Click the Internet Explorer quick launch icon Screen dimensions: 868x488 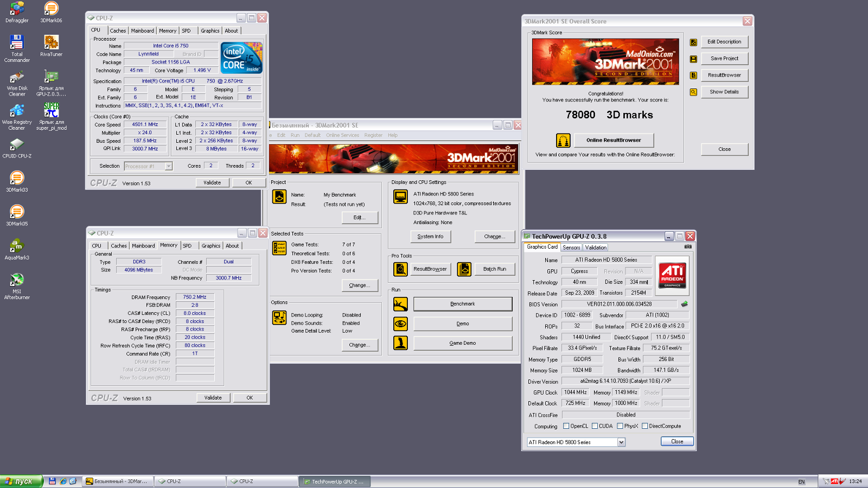63,481
